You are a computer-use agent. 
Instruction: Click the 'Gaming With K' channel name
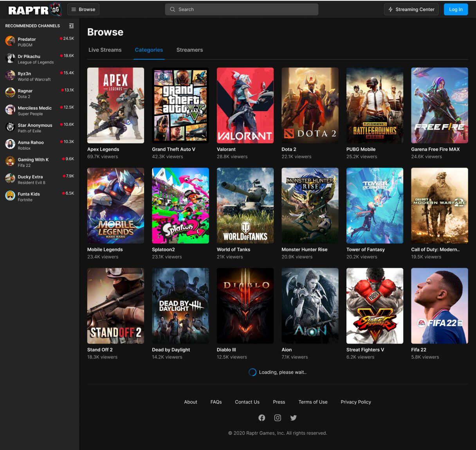pyautogui.click(x=33, y=160)
